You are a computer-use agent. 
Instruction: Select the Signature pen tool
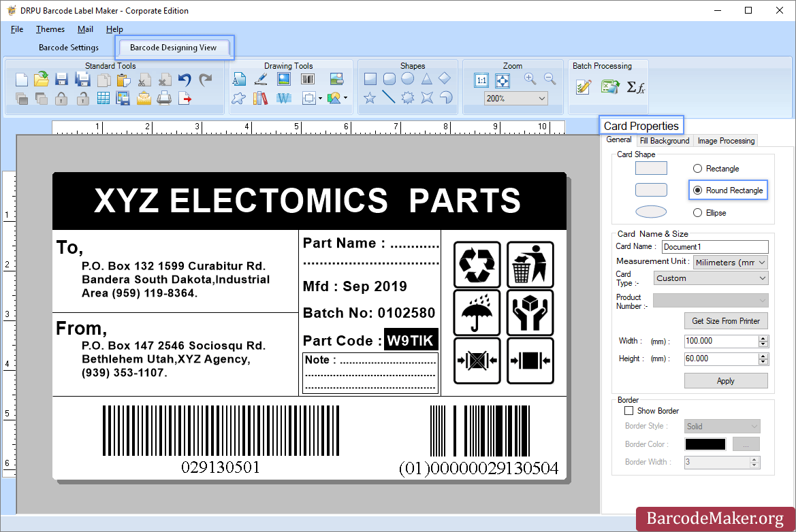(261, 79)
